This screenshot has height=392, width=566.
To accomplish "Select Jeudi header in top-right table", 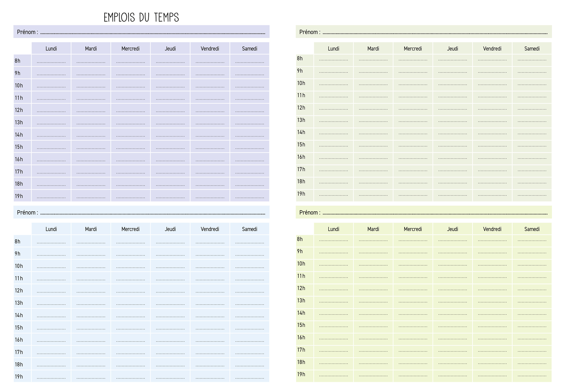I will pyautogui.click(x=452, y=48).
